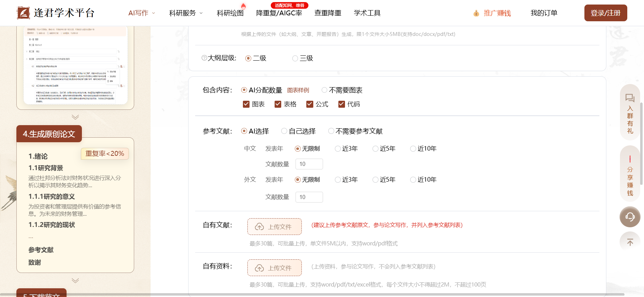The image size is (644, 297).
Task: Select 无限制 for 中文 publication year
Action: (298, 148)
